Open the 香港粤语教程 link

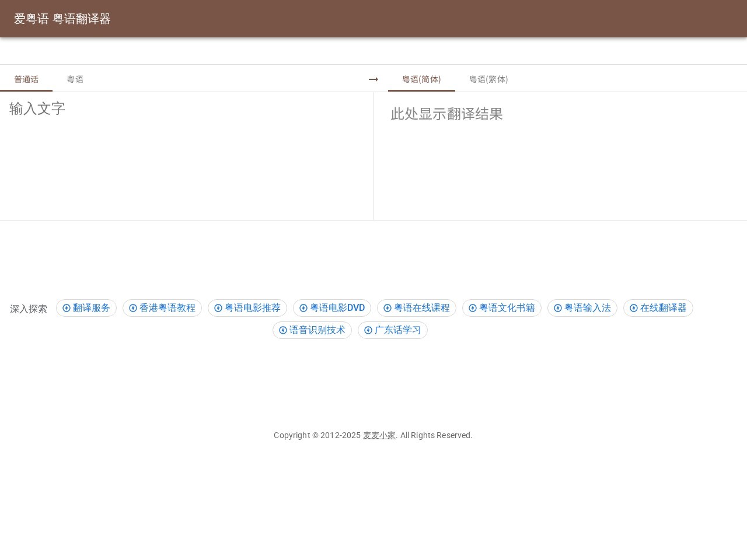(x=167, y=308)
